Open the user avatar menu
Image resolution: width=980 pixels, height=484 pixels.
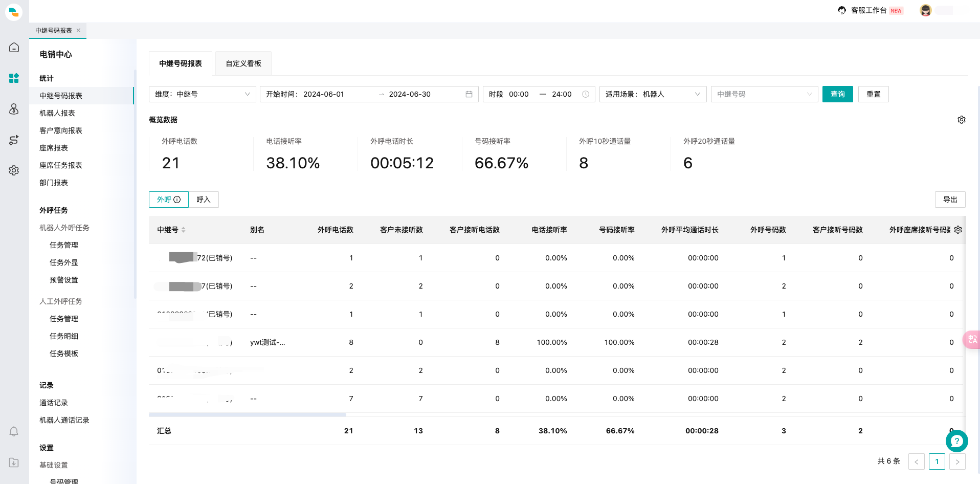tap(925, 10)
